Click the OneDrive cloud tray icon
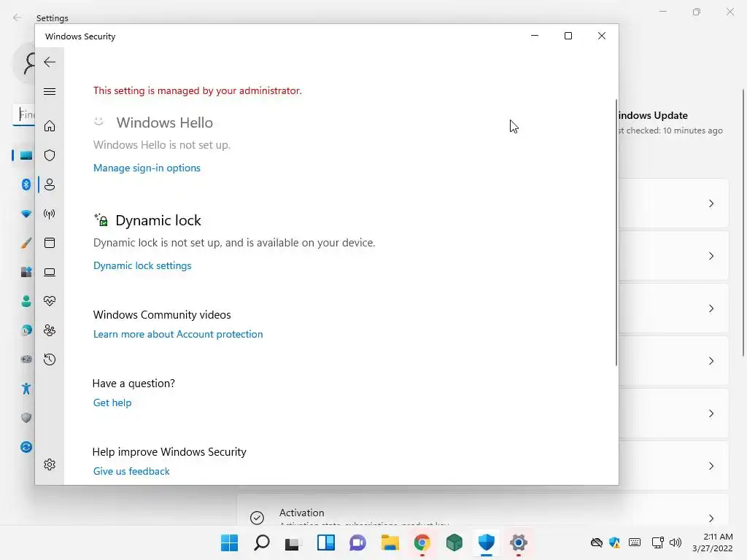Image resolution: width=747 pixels, height=560 pixels. [597, 542]
